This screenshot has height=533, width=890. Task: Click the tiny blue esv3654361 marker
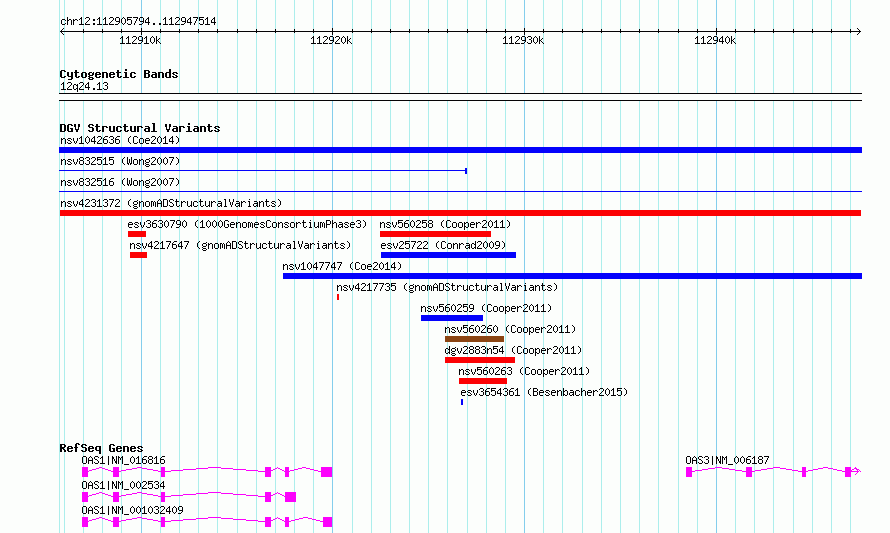click(x=462, y=402)
